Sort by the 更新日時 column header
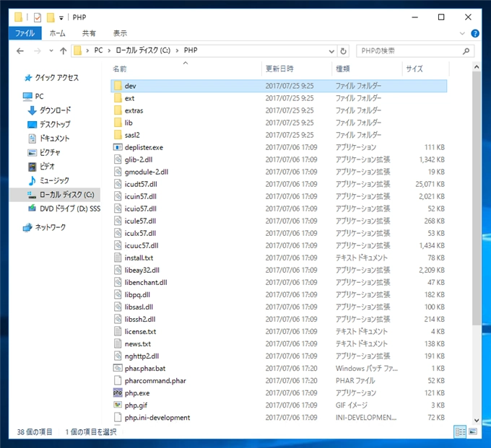 [297, 69]
